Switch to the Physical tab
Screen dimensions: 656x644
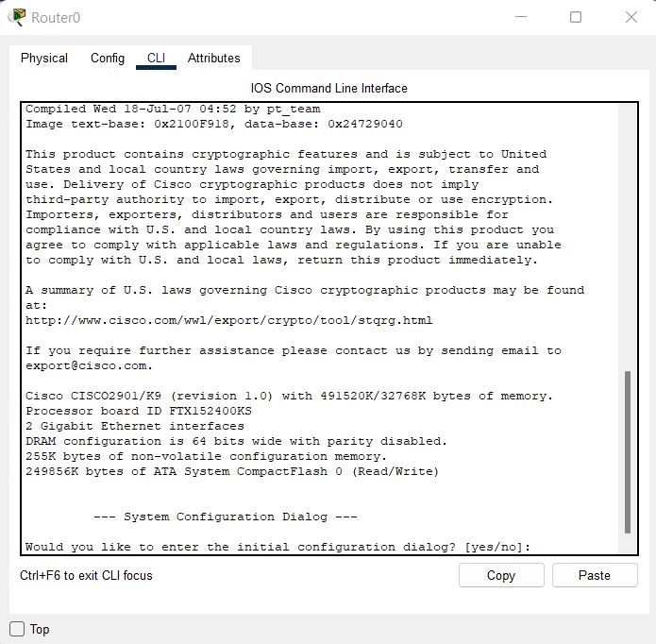click(44, 59)
